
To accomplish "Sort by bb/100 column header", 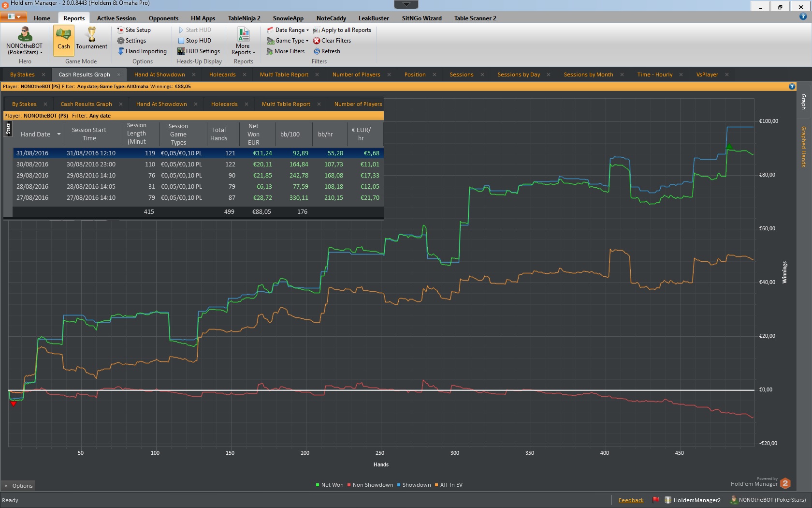I will [x=290, y=134].
